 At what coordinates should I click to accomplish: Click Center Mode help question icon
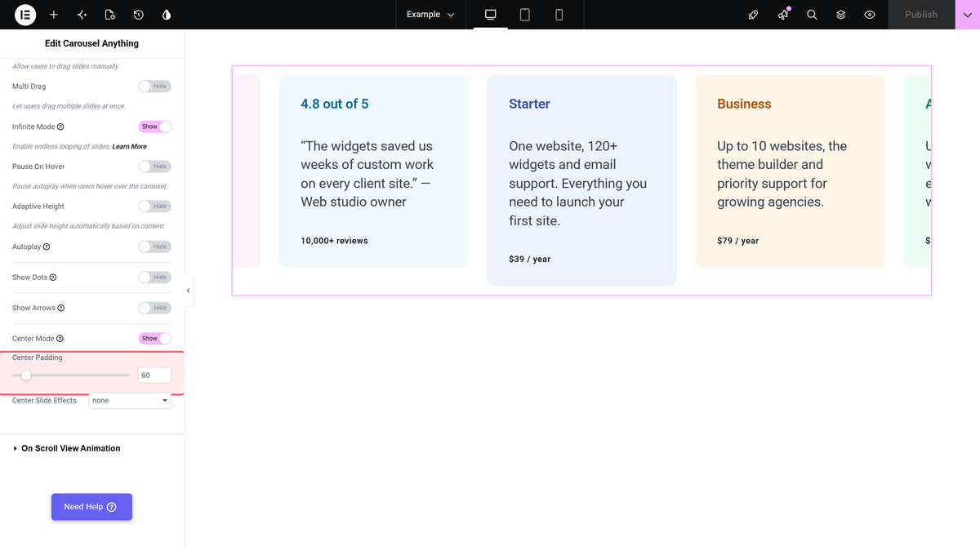point(60,339)
